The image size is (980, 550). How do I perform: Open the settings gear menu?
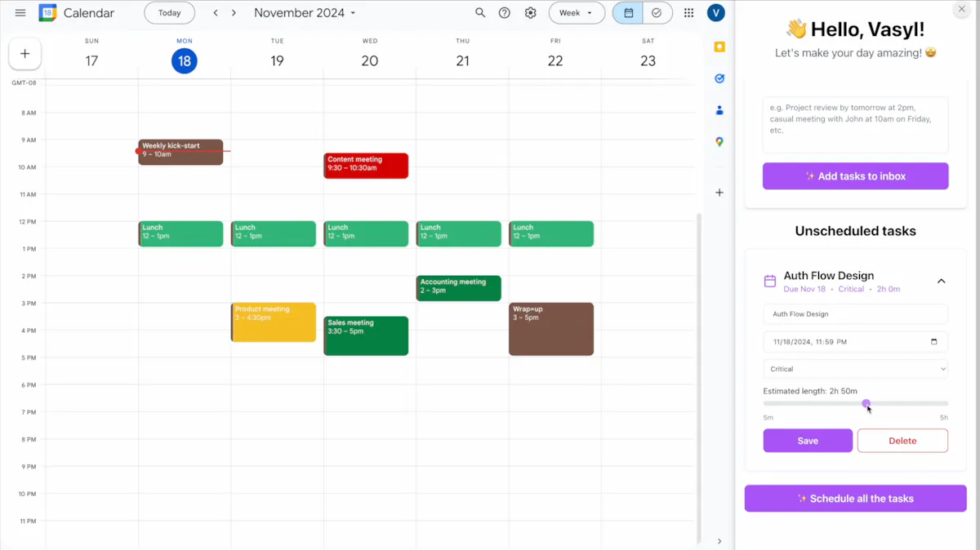click(x=531, y=13)
